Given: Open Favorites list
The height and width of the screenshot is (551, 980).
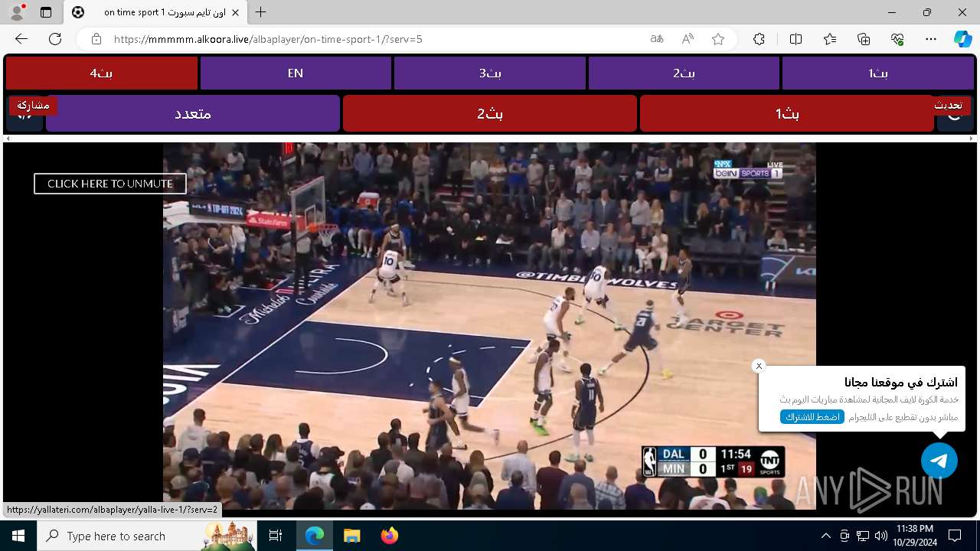Looking at the screenshot, I should [x=830, y=39].
